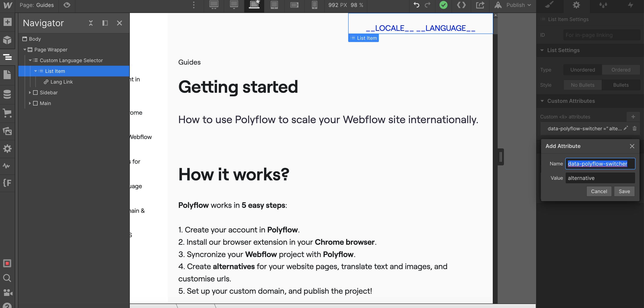This screenshot has width=644, height=308.
Task: Switch to the Style Manager drops tab
Action: coord(603,5)
